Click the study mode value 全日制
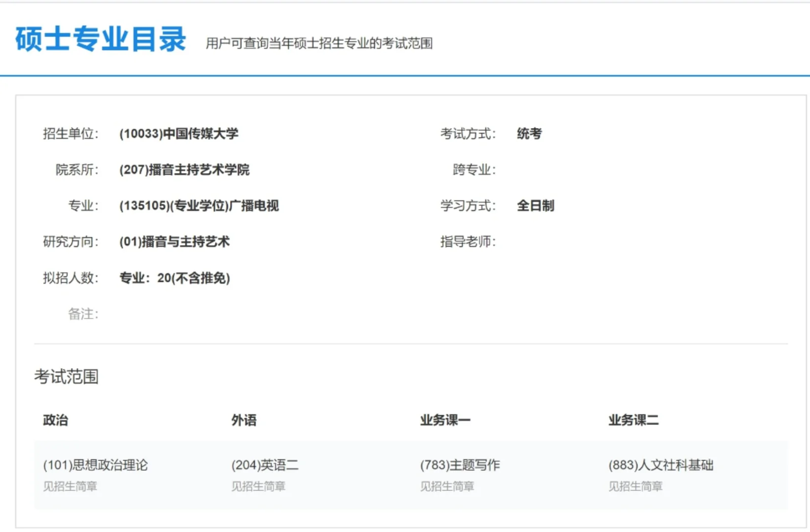The image size is (810, 532). coord(536,205)
